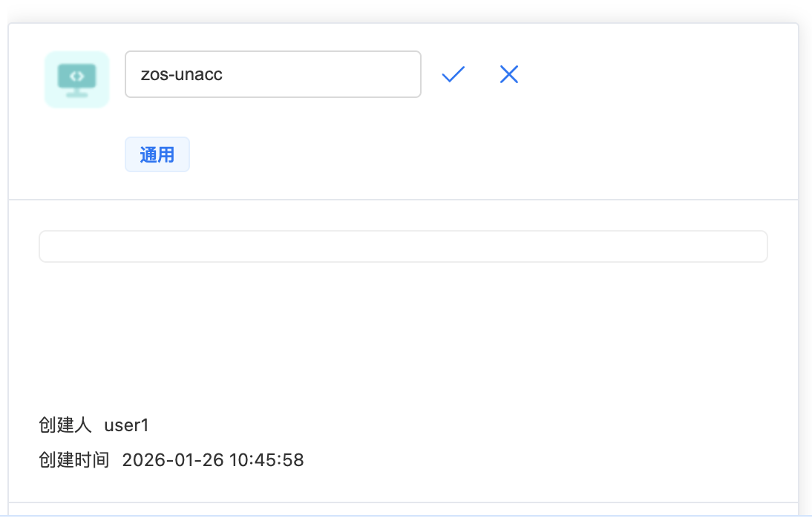
Task: Click the blank area below the description box
Action: coord(403,327)
